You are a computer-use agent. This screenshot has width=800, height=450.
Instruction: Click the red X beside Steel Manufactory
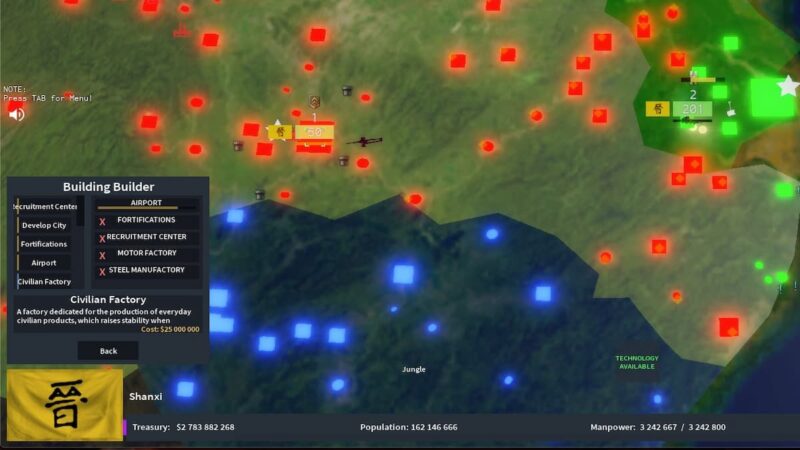(x=102, y=271)
